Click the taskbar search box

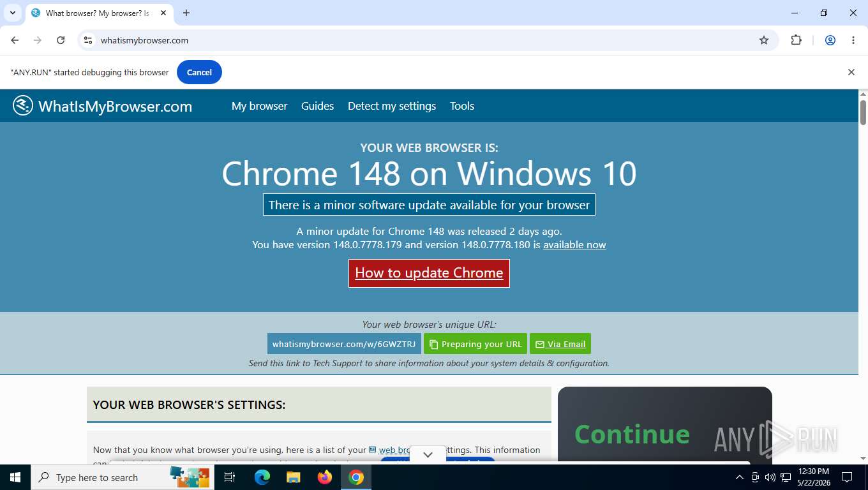tap(123, 477)
